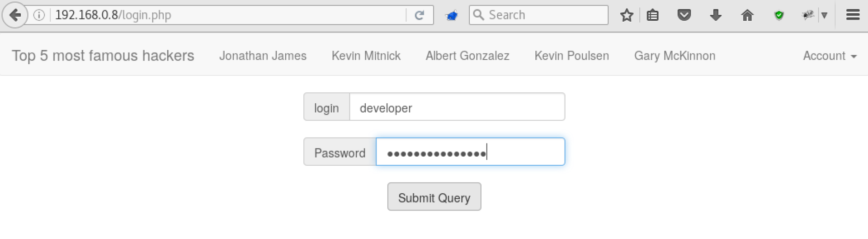
Task: Open the downloads arrow panel
Action: point(715,15)
